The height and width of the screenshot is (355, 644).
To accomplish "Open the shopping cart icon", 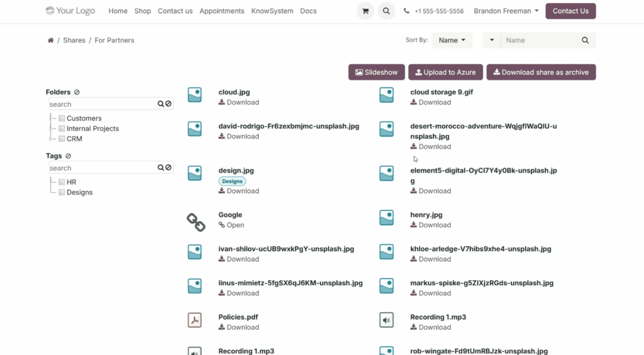I will tap(365, 11).
